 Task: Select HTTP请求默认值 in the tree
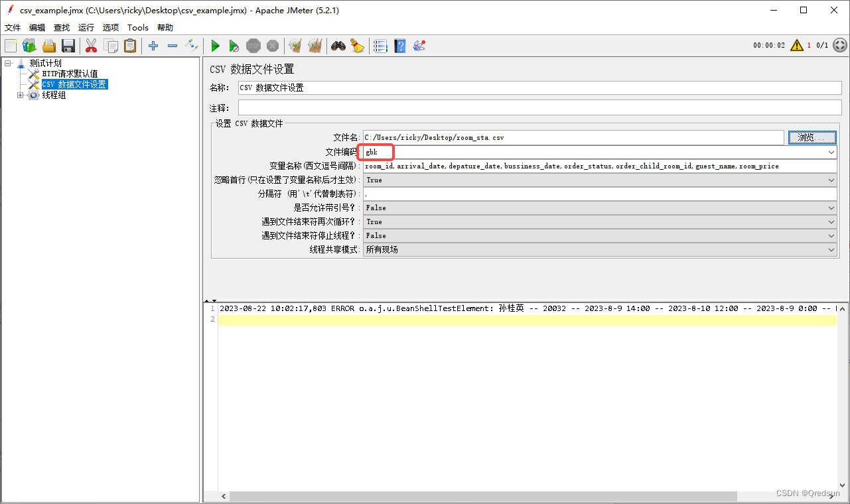click(70, 74)
